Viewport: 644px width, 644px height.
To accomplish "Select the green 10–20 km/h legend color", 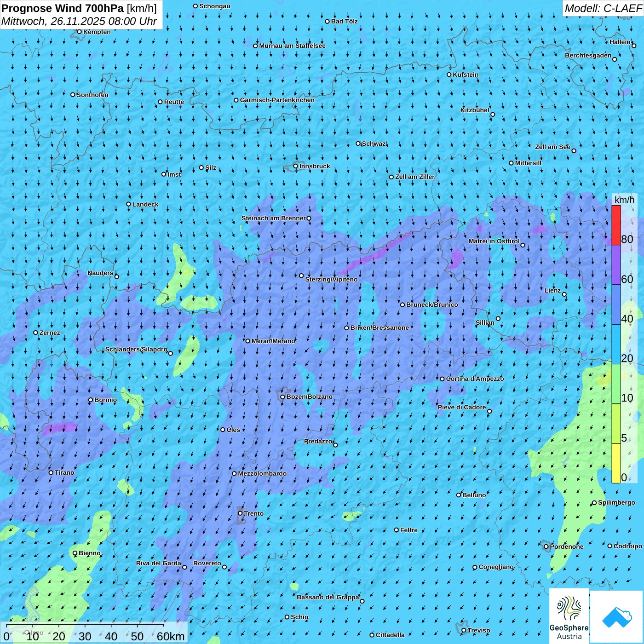I will point(616,384).
